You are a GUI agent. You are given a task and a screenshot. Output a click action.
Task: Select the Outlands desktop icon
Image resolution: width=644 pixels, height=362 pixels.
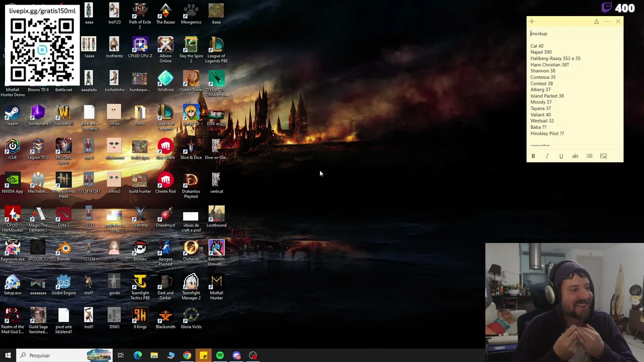(x=191, y=250)
